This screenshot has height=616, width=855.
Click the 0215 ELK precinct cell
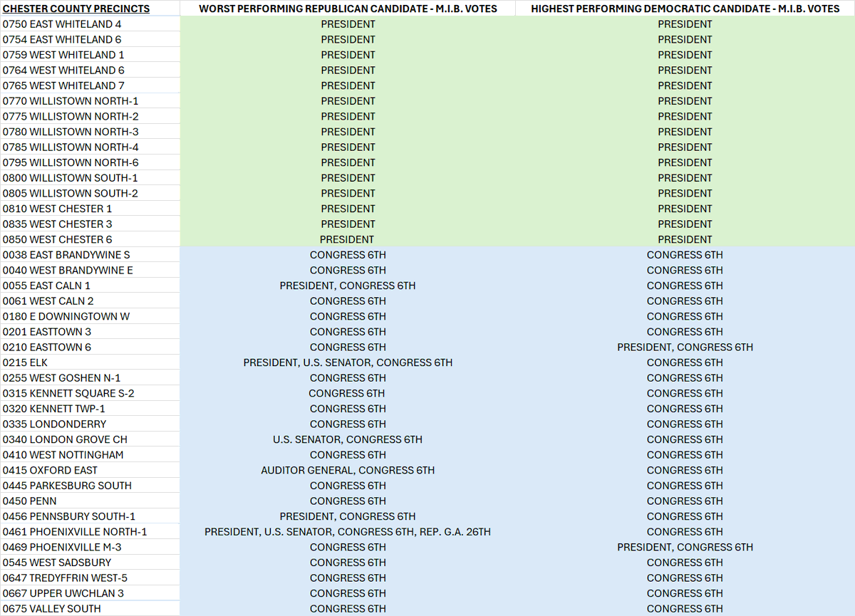(x=90, y=362)
